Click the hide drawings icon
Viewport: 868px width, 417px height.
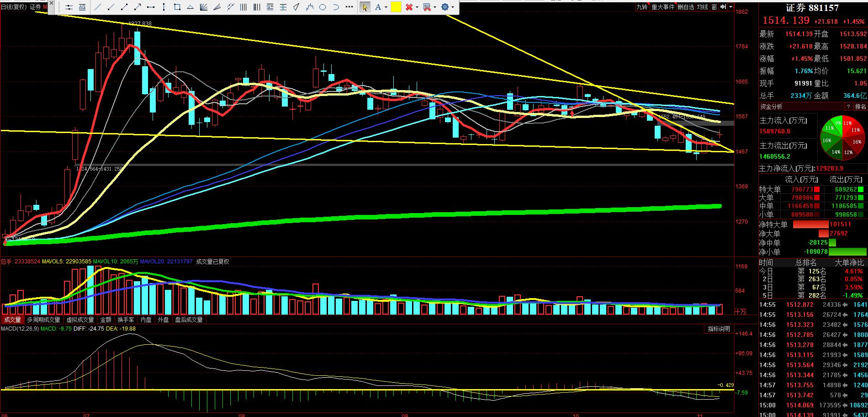pyautogui.click(x=427, y=7)
